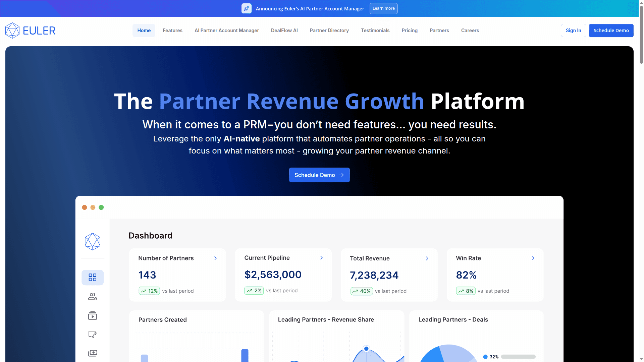Open the payments cash icon in sidebar
The width and height of the screenshot is (644, 362).
pyautogui.click(x=93, y=353)
